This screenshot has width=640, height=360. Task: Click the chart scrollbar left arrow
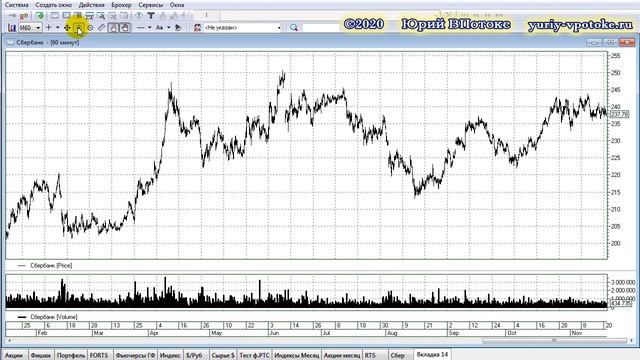coord(9,340)
